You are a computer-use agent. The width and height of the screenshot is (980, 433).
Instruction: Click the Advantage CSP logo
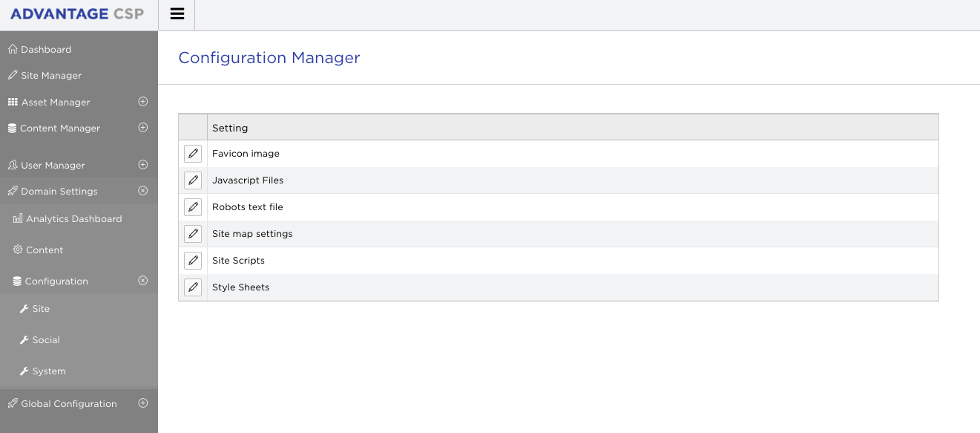pyautogui.click(x=77, y=14)
